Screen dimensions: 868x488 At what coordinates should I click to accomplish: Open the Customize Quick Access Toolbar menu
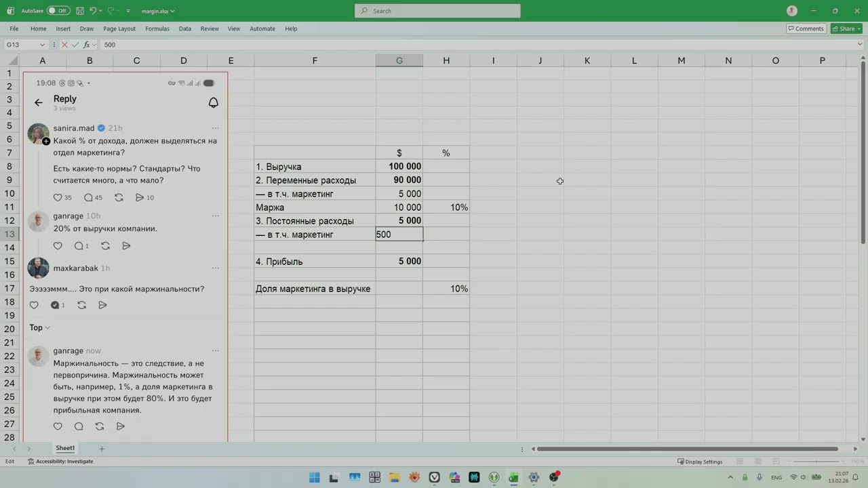tap(128, 11)
